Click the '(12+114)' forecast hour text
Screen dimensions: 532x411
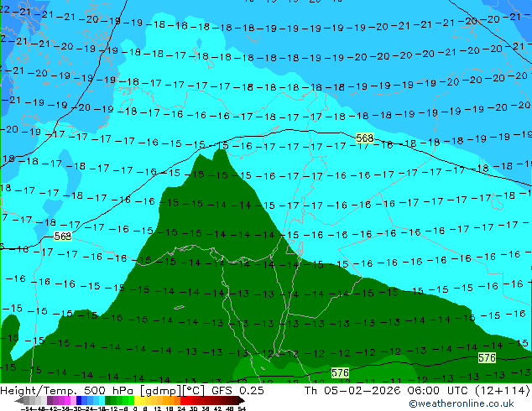tap(502, 390)
